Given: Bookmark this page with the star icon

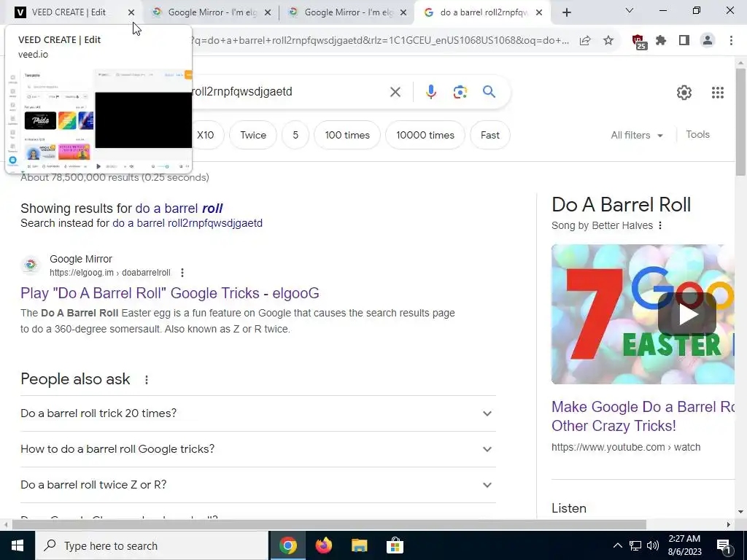Looking at the screenshot, I should pos(608,41).
